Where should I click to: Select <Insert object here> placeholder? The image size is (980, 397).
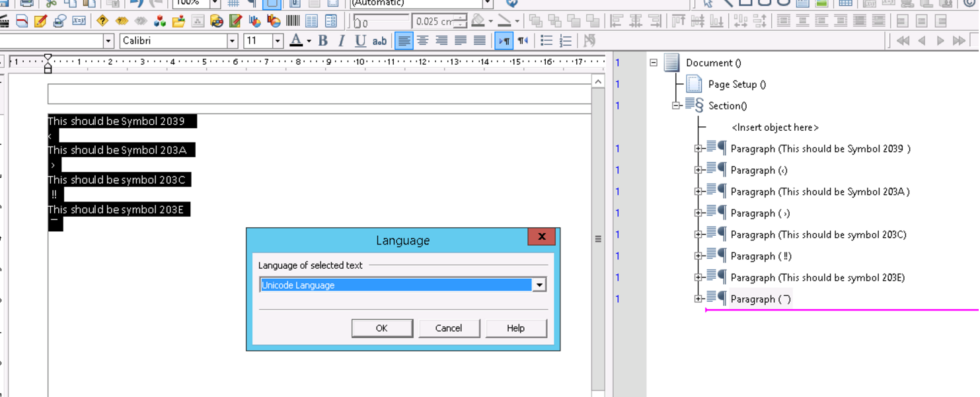(775, 127)
